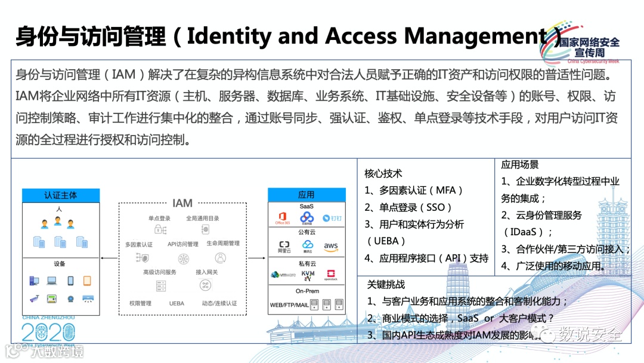The image size is (644, 363).
Task: Click the 2020 China Zhengzhou logo
Action: pyautogui.click(x=48, y=331)
